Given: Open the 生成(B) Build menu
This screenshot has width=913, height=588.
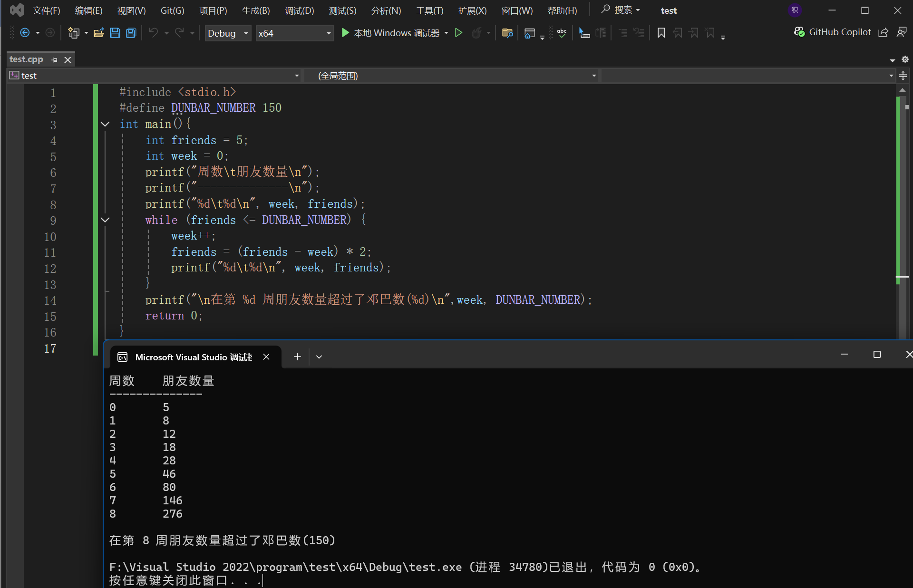Looking at the screenshot, I should [255, 10].
